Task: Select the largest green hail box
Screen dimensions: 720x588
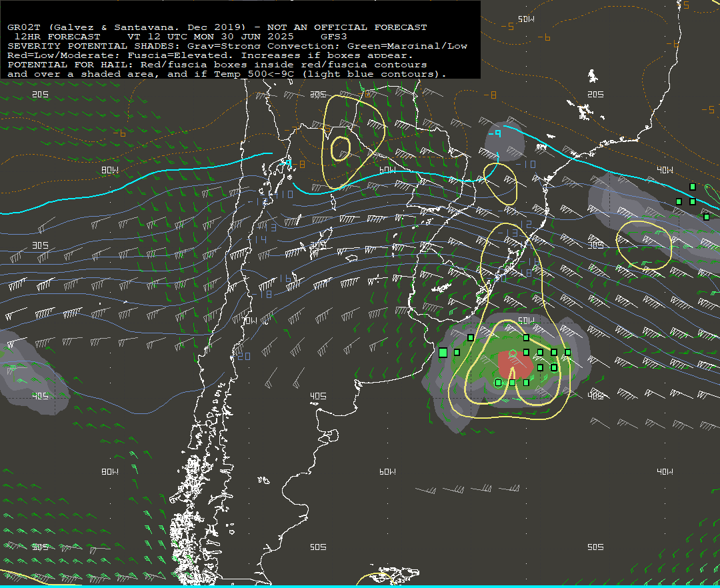Action: tap(443, 353)
